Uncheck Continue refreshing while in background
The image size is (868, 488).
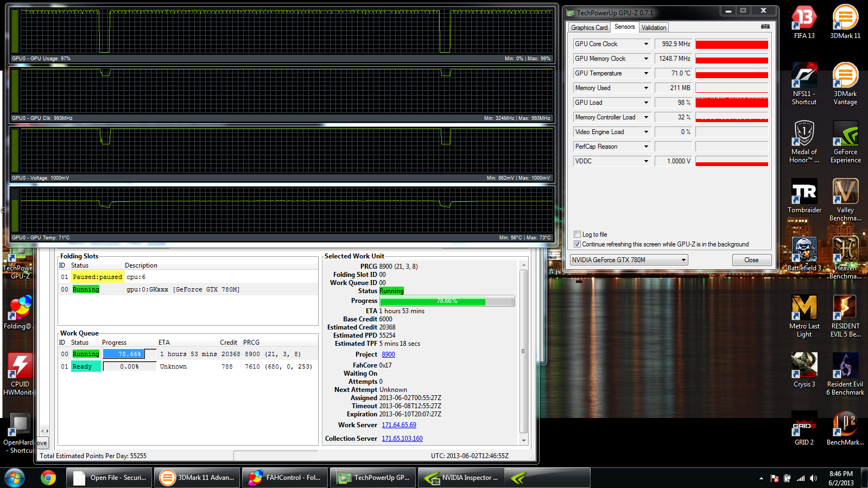578,244
